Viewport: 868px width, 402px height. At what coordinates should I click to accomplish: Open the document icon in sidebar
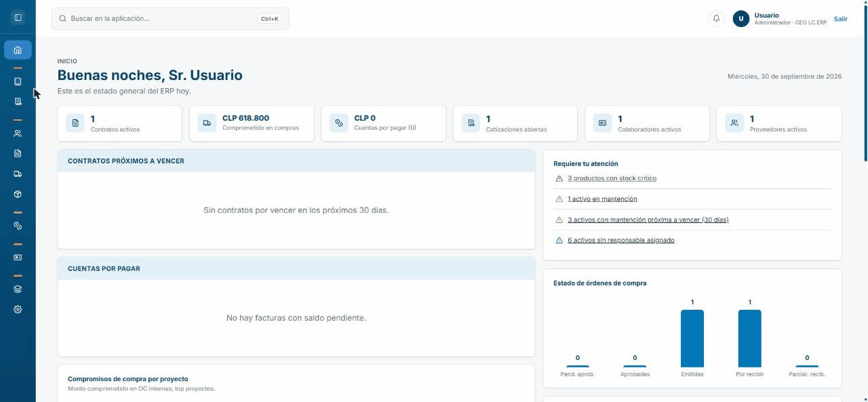[18, 154]
